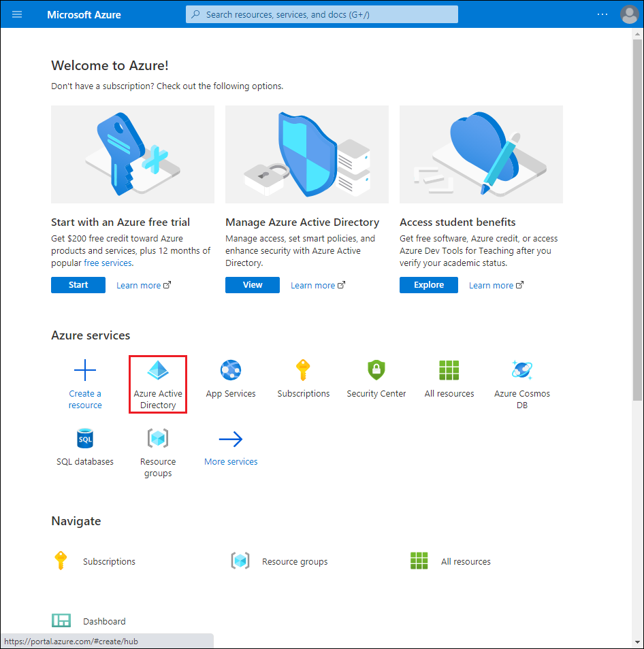
Task: Select Azure Cosmos DB
Action: coord(521,383)
